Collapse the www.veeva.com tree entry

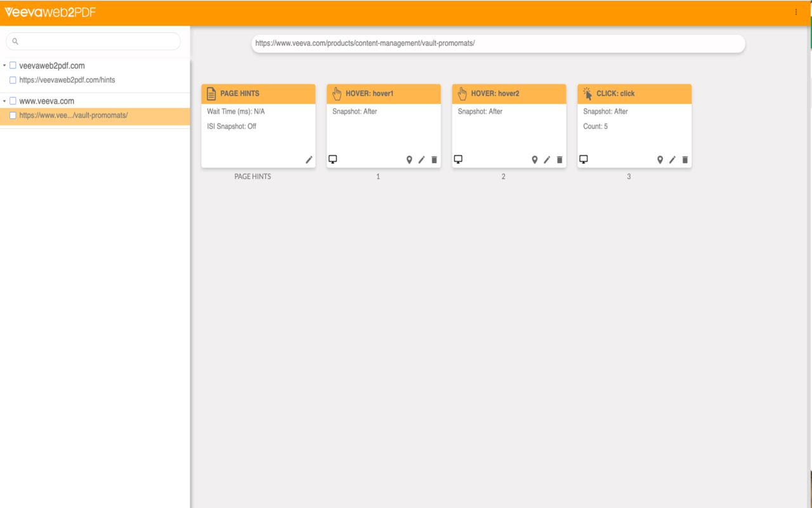5,100
